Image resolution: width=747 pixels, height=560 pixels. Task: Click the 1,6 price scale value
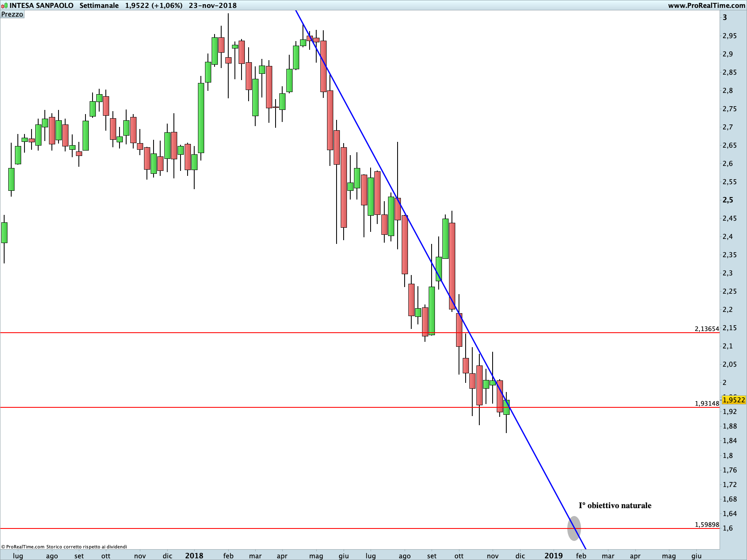click(728, 528)
